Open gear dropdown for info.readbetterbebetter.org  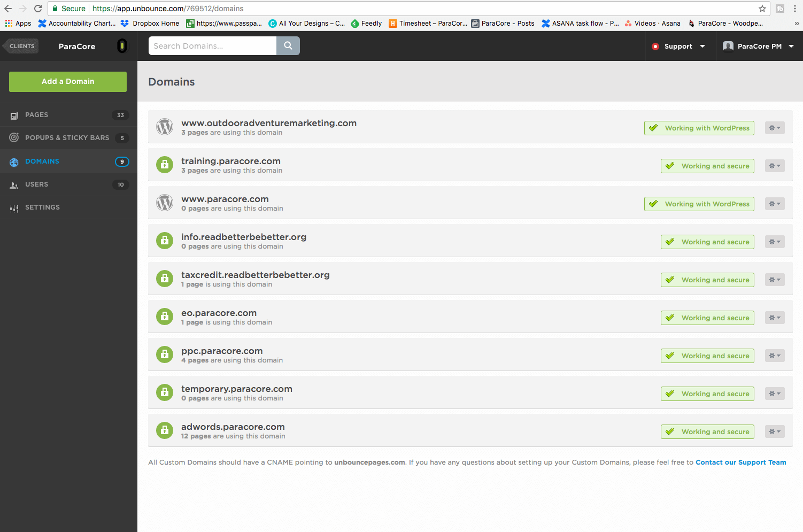(775, 242)
